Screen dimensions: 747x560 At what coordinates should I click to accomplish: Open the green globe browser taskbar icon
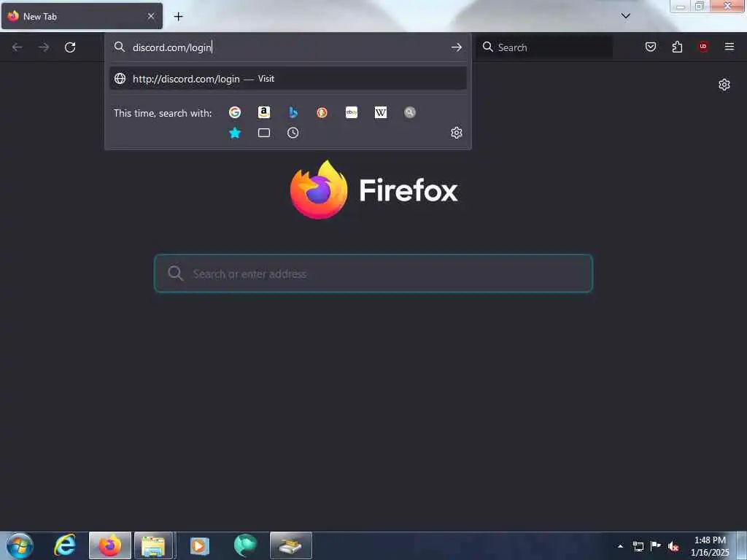click(245, 545)
